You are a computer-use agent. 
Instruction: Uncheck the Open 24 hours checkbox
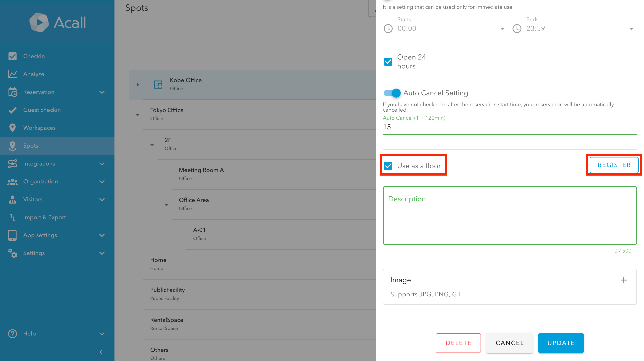tap(388, 62)
